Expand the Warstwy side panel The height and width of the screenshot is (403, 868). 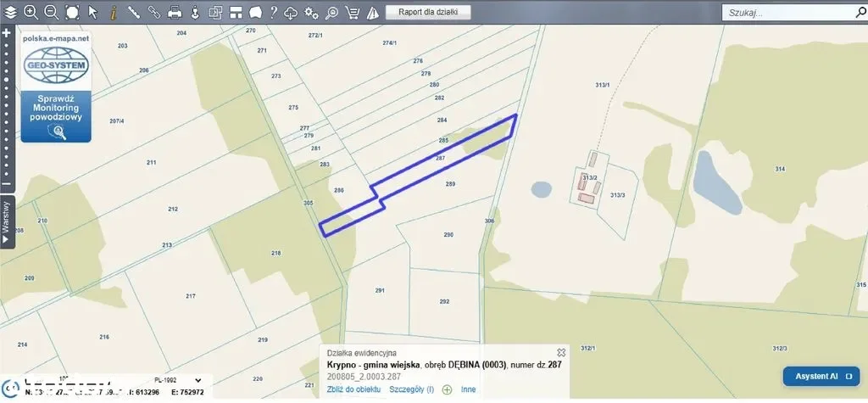[7, 221]
